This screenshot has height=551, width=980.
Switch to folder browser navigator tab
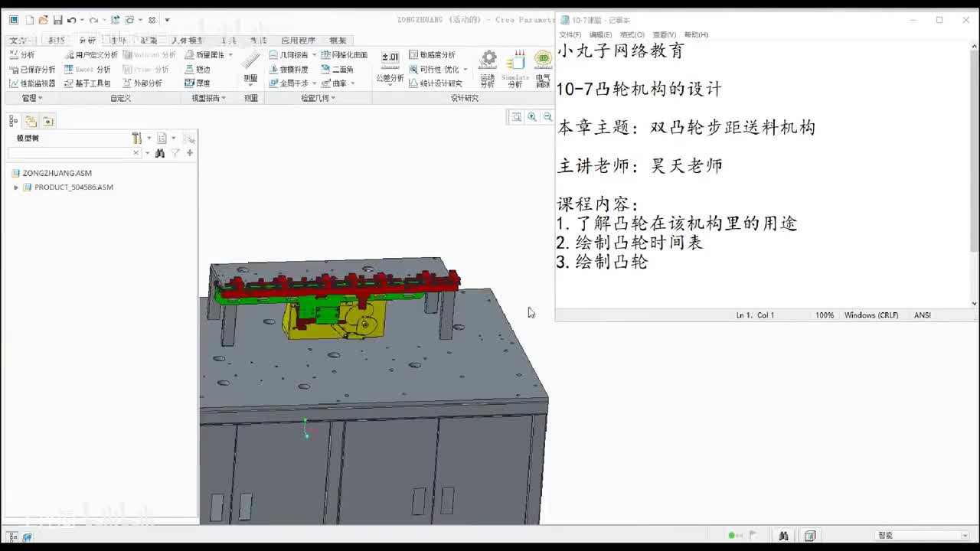[31, 121]
